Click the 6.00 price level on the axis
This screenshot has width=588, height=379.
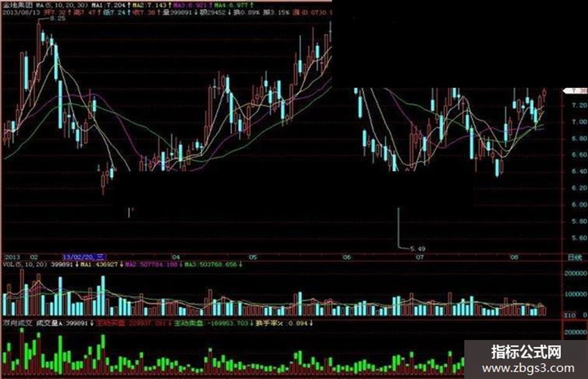tap(579, 205)
